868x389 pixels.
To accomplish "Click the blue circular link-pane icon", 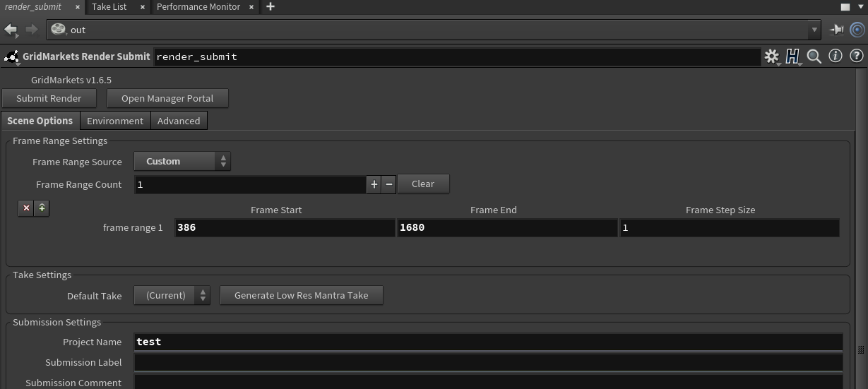I will [857, 30].
